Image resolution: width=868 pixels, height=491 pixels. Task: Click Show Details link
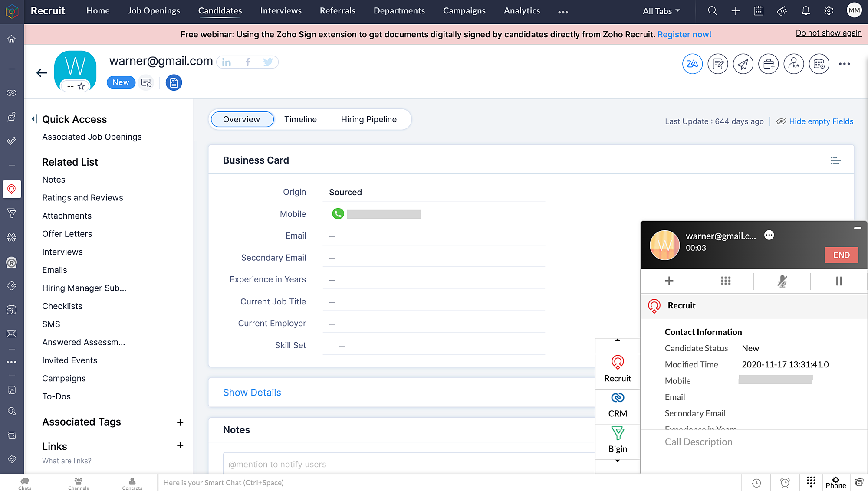tap(252, 393)
